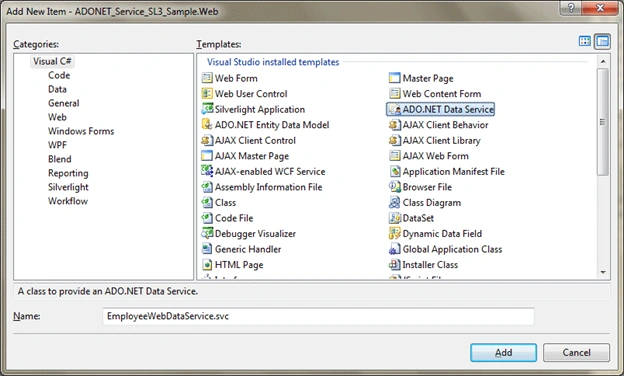Screen dimensions: 624x376
Task: Click the templates vertical scrollbar thumb
Action: 603,121
